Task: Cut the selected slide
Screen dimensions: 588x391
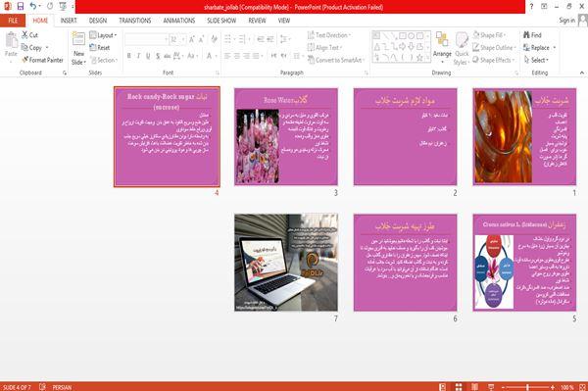Action: coord(29,35)
